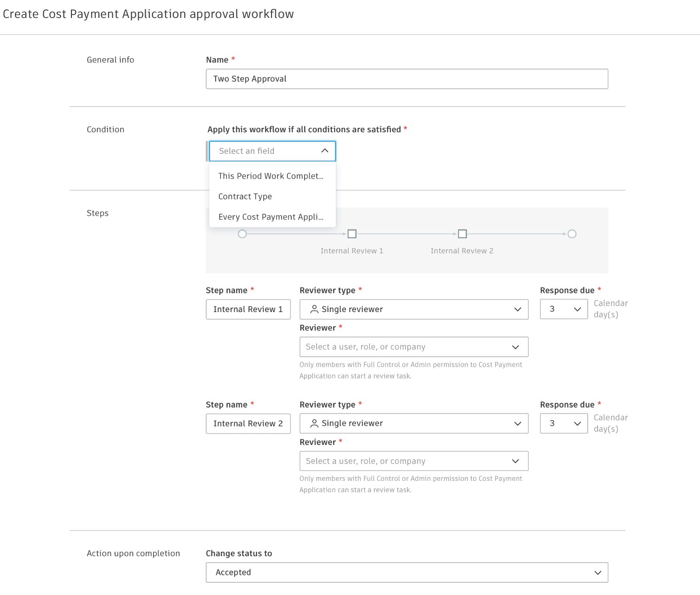700x595 pixels.
Task: Click the Action upon completion section label
Action: tap(133, 554)
